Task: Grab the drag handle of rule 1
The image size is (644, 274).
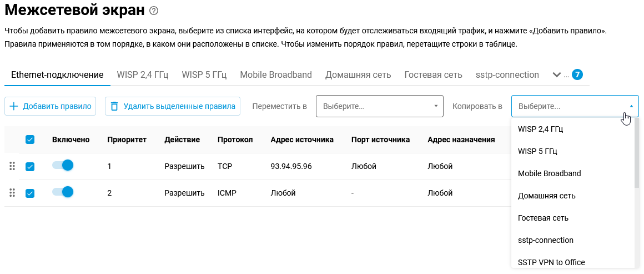Action: coord(12,166)
